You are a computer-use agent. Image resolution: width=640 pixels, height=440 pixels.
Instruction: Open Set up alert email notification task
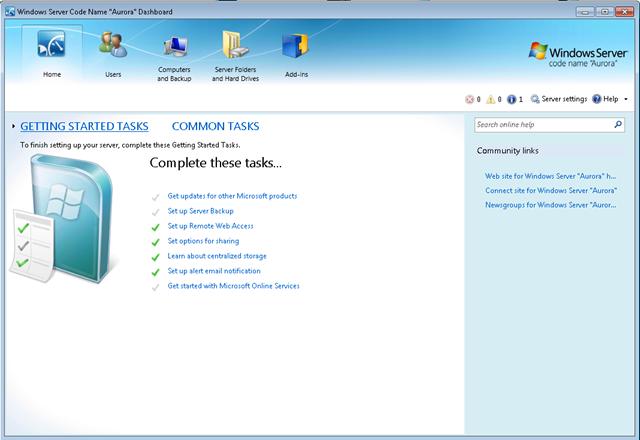click(x=214, y=271)
